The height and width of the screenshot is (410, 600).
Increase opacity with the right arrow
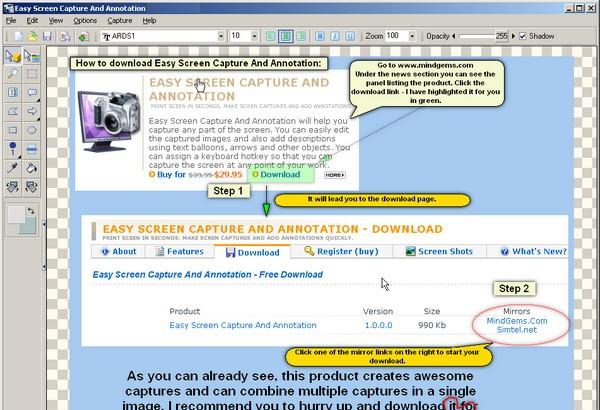(x=513, y=36)
